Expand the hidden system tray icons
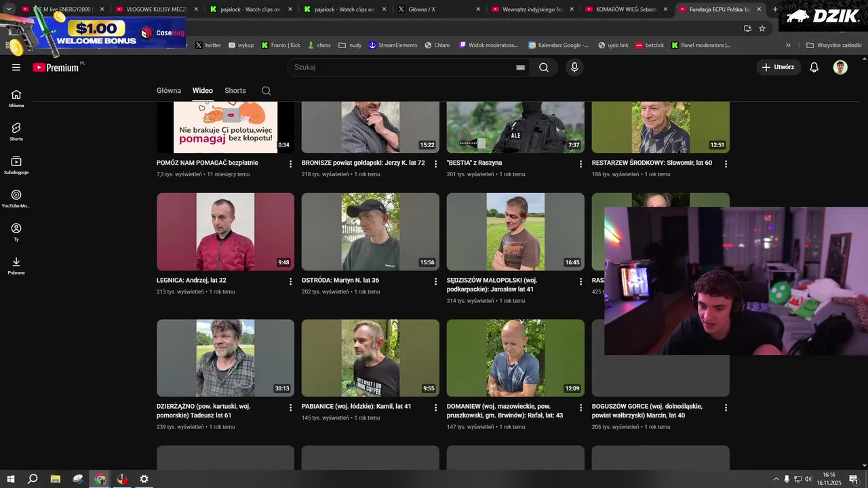This screenshot has width=868, height=488. pyautogui.click(x=776, y=479)
